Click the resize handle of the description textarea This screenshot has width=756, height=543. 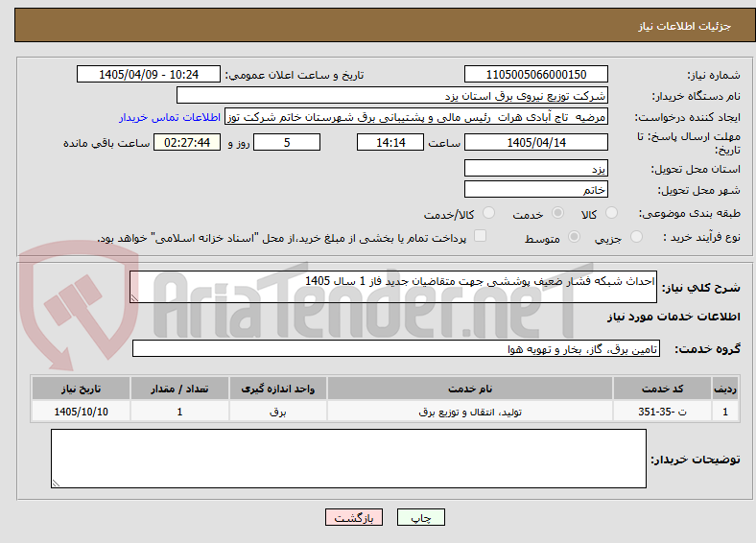(134, 298)
